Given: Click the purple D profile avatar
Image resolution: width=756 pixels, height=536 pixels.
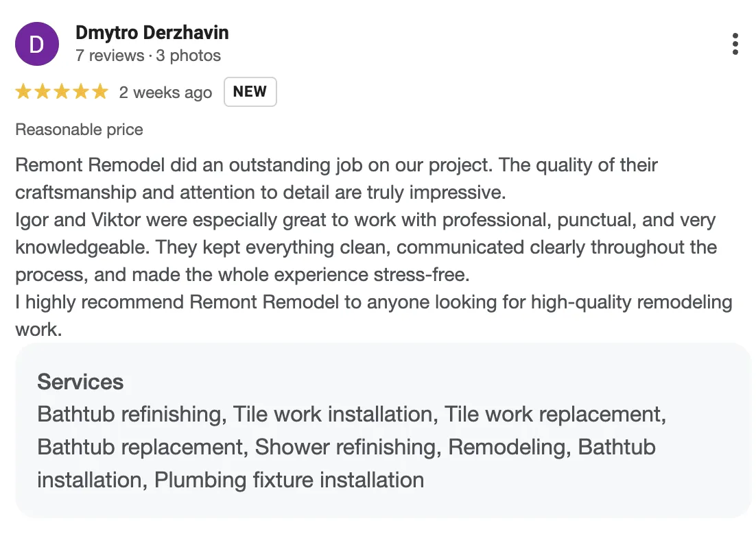Looking at the screenshot, I should [36, 45].
